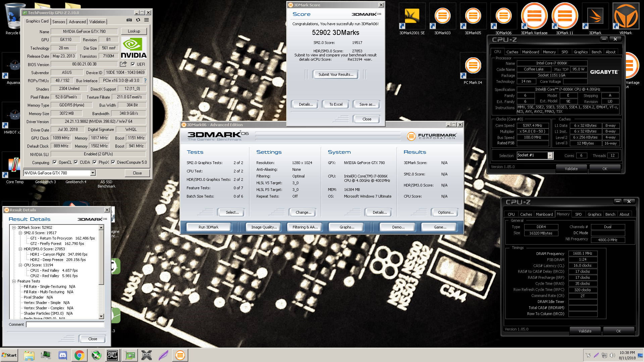644x362 pixels.
Task: Open the 3DMark Vantage desktop shortcut
Action: [x=534, y=19]
